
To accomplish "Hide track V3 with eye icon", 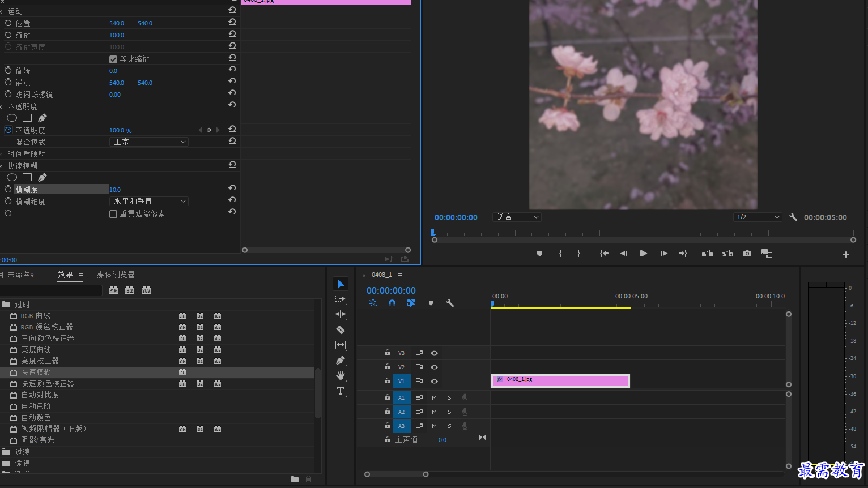I will (434, 353).
